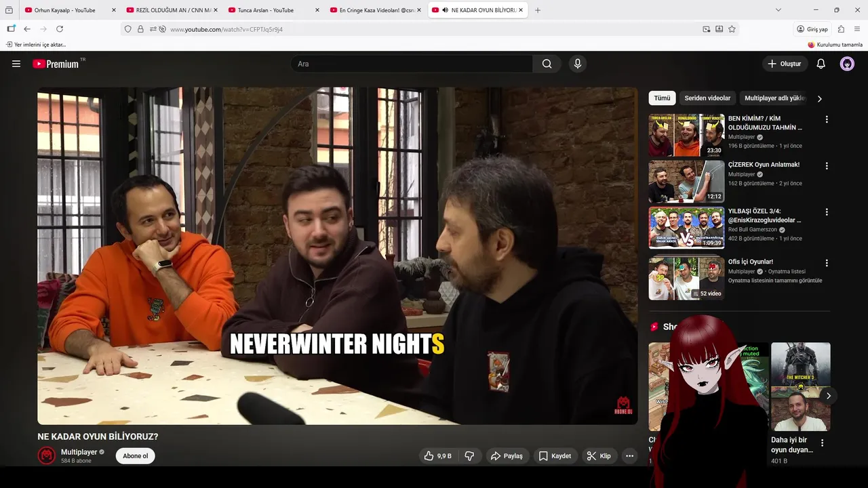868x488 pixels.
Task: Show next Shorts with arrow button
Action: pyautogui.click(x=828, y=396)
